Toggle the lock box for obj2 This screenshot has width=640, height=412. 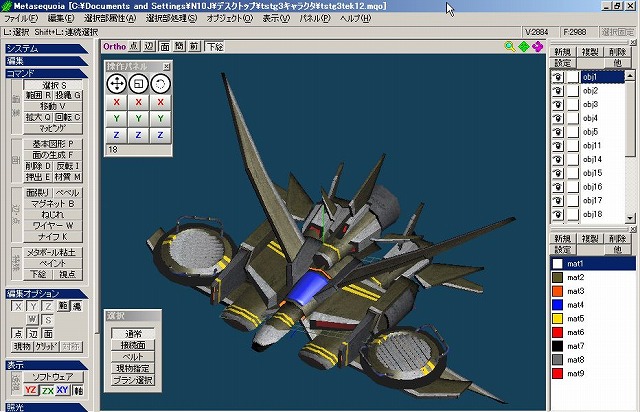click(573, 91)
